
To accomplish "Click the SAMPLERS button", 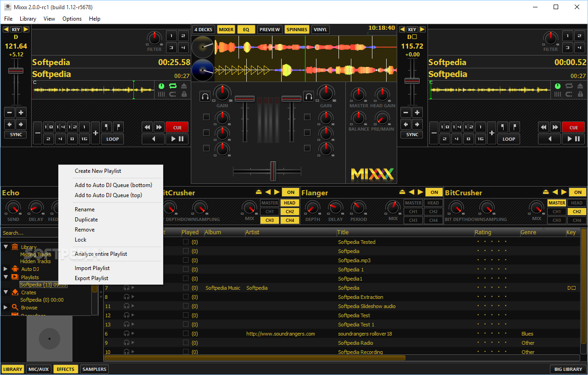I will [x=94, y=369].
